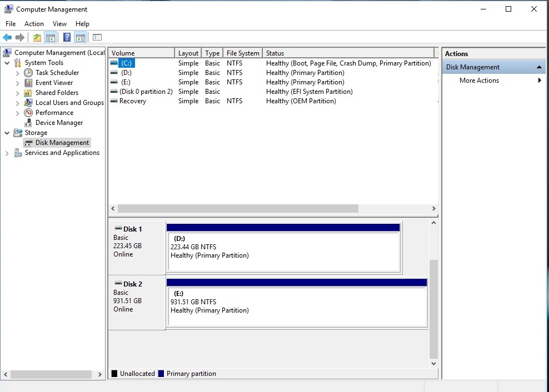
Task: Click the disk view vertical scrollbar thumb
Action: [433, 309]
